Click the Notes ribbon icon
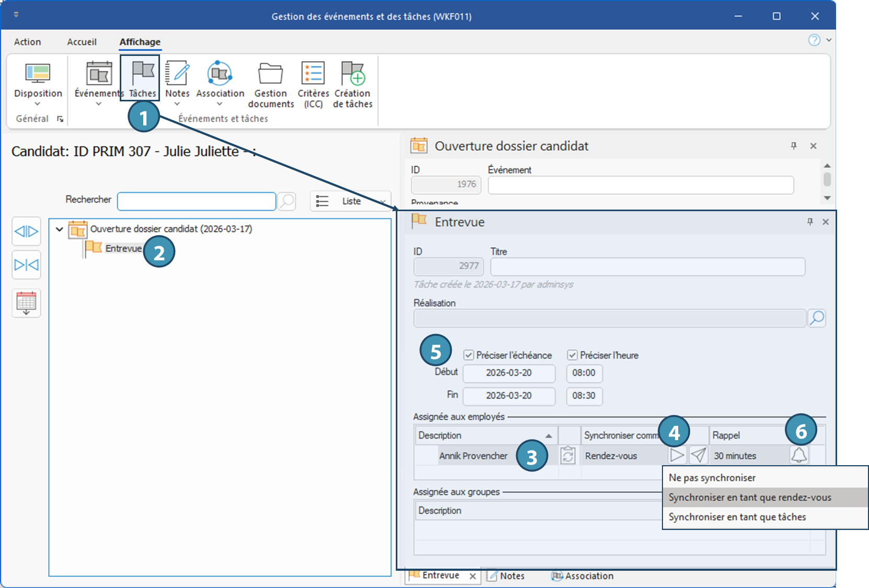This screenshot has width=869, height=588. tap(177, 74)
